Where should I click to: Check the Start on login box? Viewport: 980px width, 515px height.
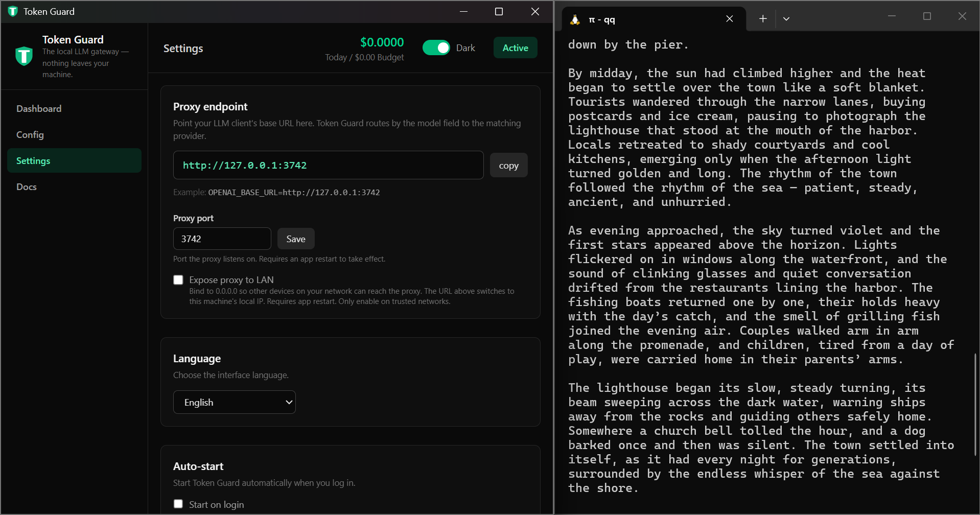click(178, 504)
